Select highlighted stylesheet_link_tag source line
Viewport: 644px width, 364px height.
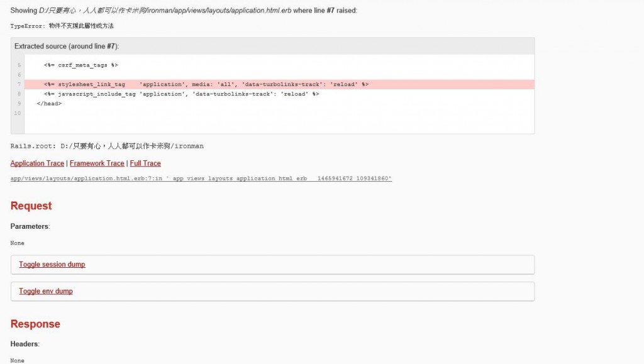pyautogui.click(x=279, y=84)
